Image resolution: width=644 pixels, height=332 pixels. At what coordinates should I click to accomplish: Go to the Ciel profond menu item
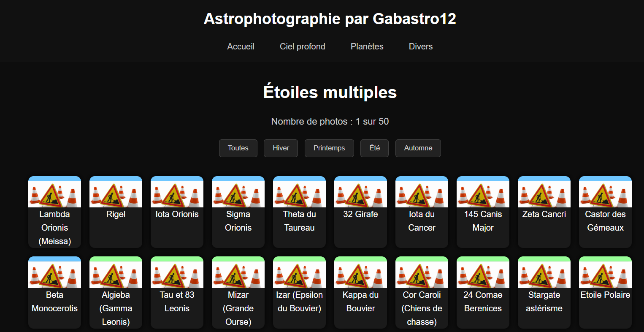[x=302, y=46]
